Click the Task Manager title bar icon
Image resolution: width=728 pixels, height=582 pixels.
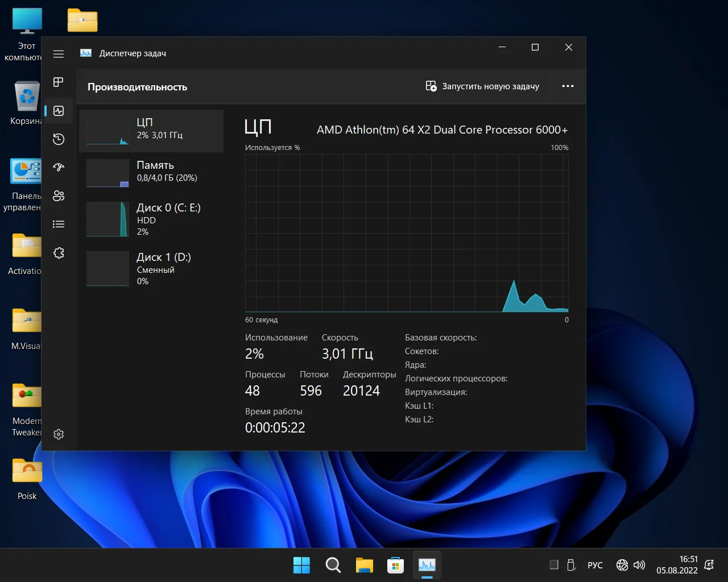point(86,53)
